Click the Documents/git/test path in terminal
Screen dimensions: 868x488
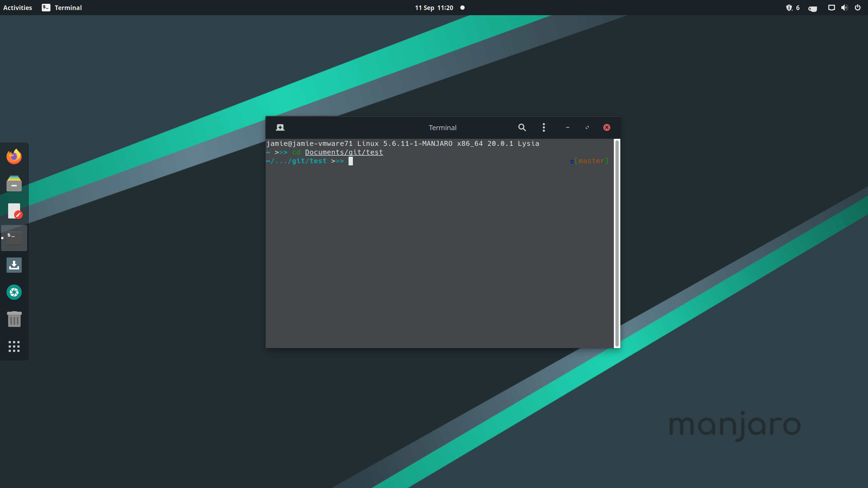344,152
